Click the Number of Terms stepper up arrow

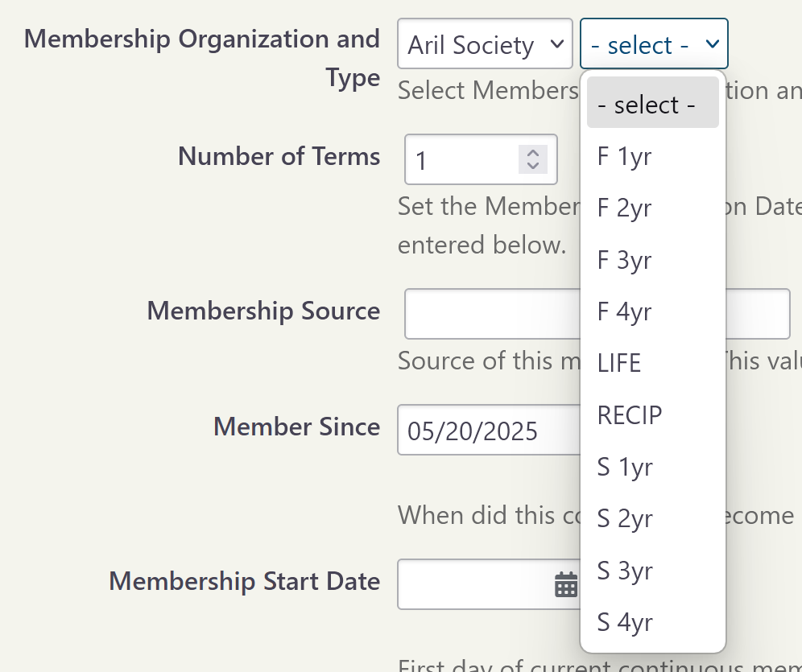[532, 153]
